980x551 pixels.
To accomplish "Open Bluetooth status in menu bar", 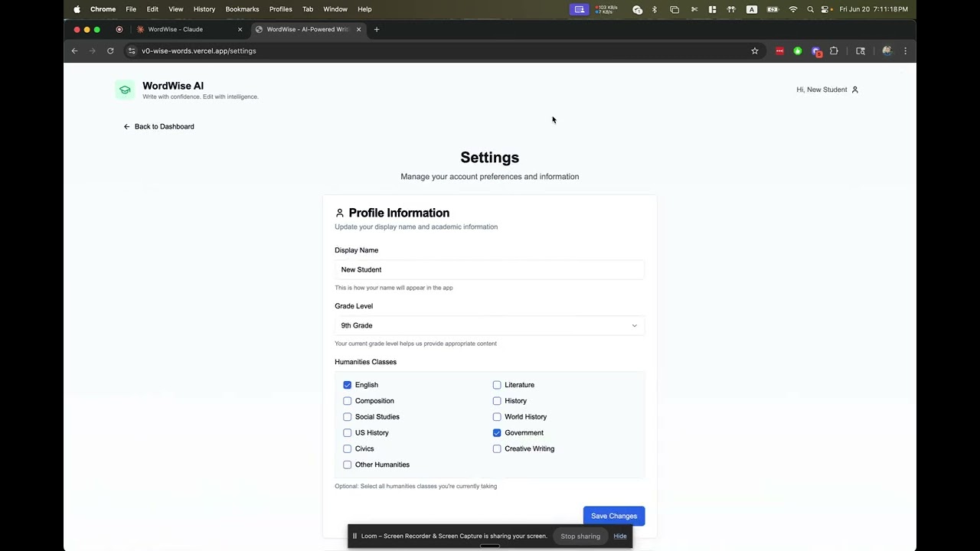I will [655, 9].
